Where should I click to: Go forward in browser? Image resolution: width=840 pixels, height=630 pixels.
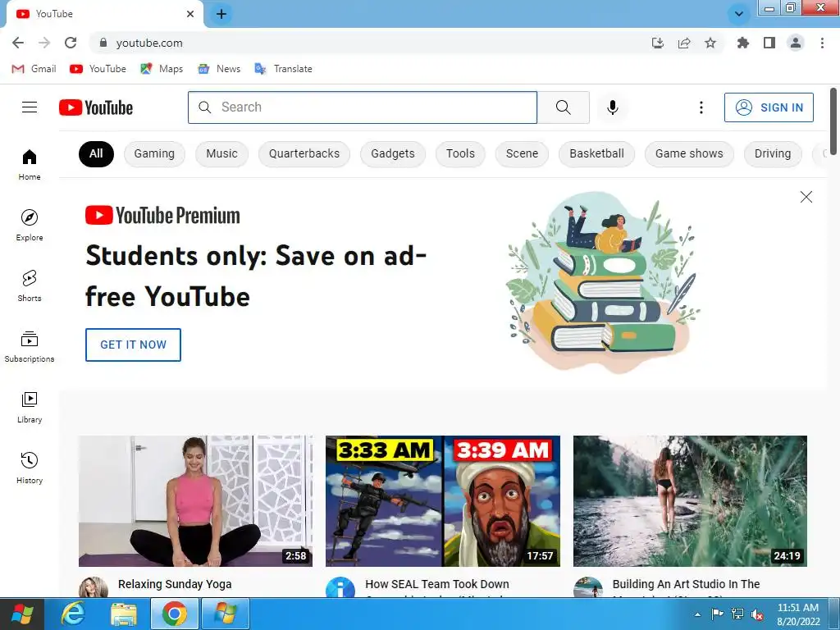coord(44,43)
